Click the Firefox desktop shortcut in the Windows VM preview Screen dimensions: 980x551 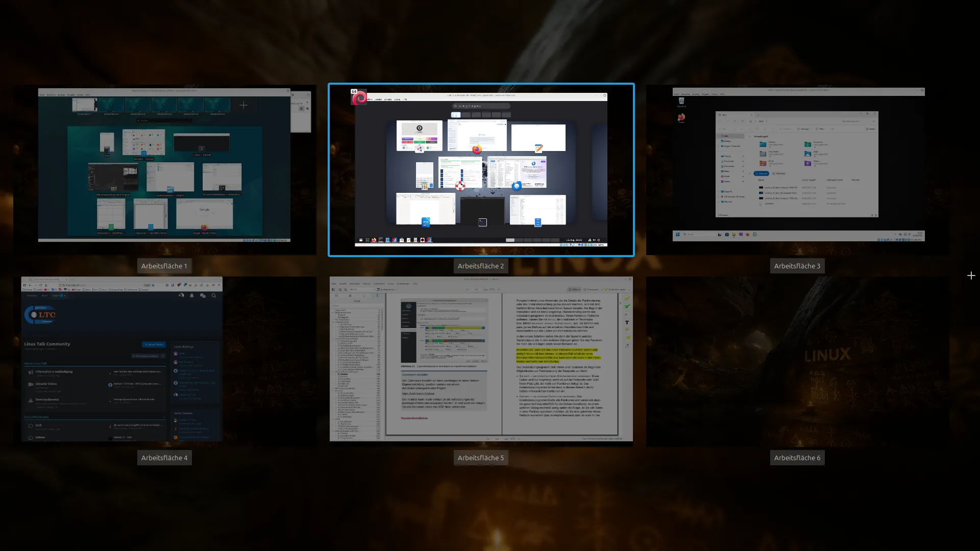(681, 118)
